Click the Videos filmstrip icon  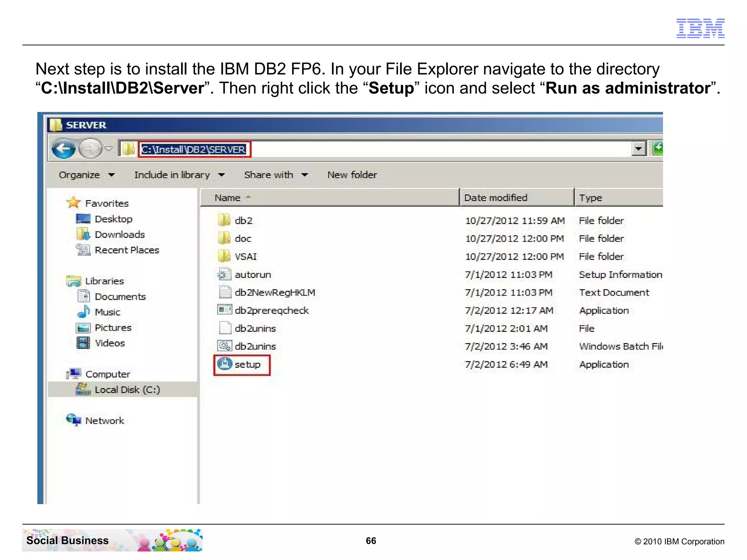coord(83,343)
